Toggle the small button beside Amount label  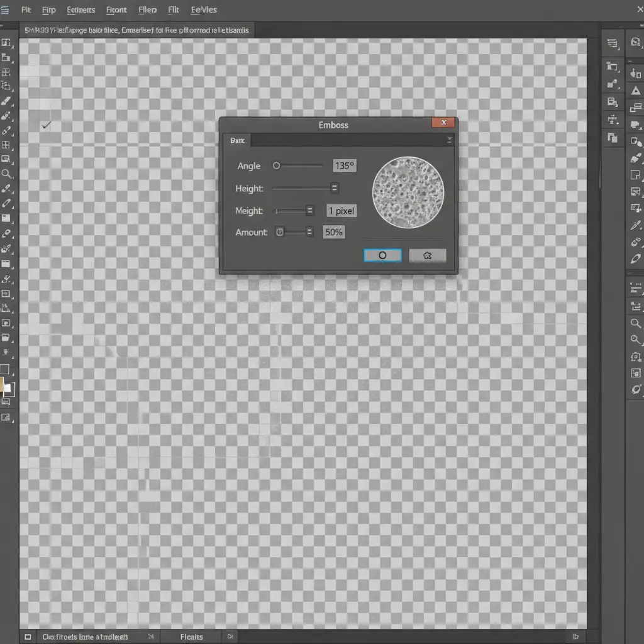[280, 232]
